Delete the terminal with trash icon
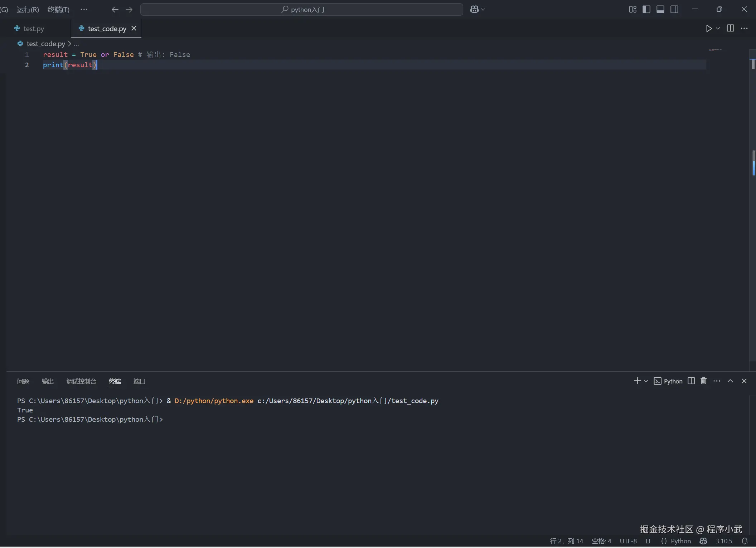Screen dimensions: 756x548 (703, 381)
